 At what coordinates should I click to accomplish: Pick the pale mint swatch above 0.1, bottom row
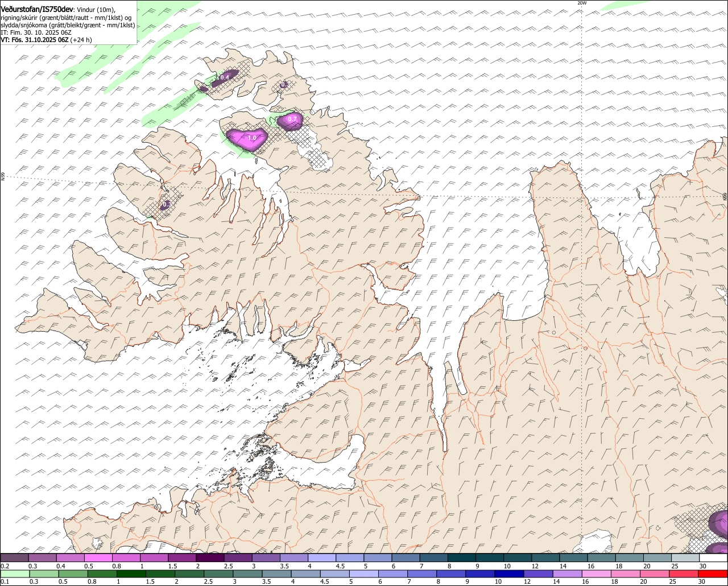click(x=15, y=573)
